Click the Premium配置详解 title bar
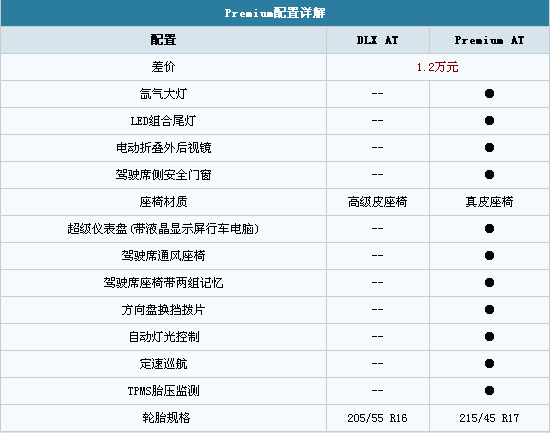The height and width of the screenshot is (433, 550). 275,13
